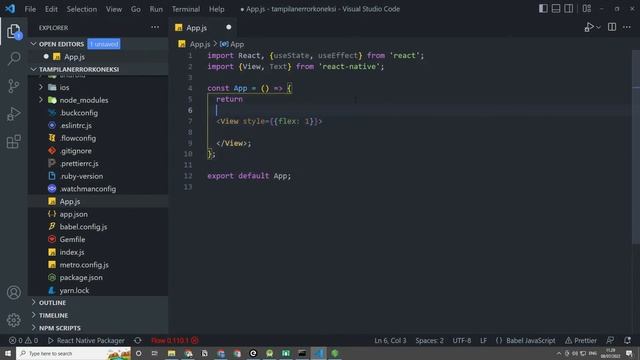The width and height of the screenshot is (640, 360).
Task: Toggle the secondary side bar layout icon
Action: point(569,9)
